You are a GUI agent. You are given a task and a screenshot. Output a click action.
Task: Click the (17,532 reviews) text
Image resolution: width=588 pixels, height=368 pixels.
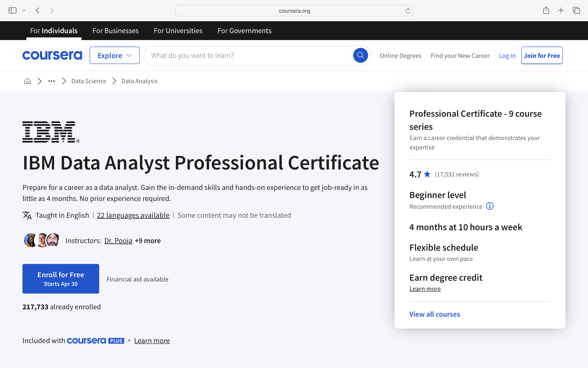pos(457,174)
